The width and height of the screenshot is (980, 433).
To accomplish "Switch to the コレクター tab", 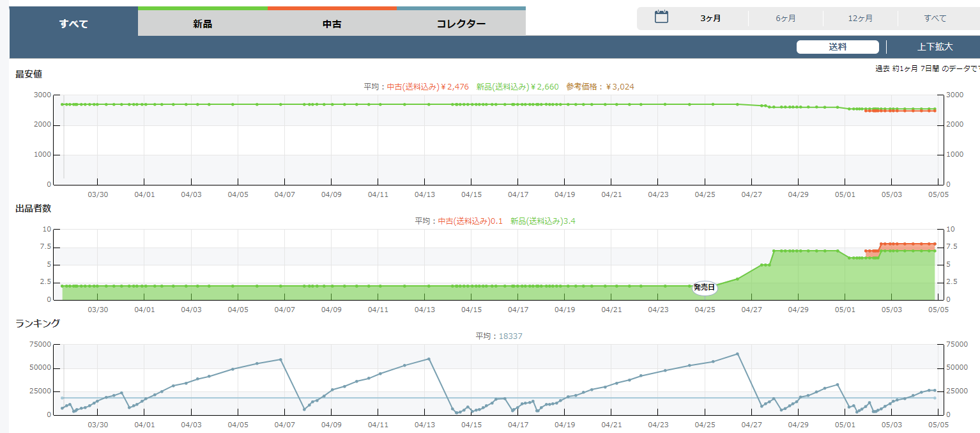I will point(461,24).
